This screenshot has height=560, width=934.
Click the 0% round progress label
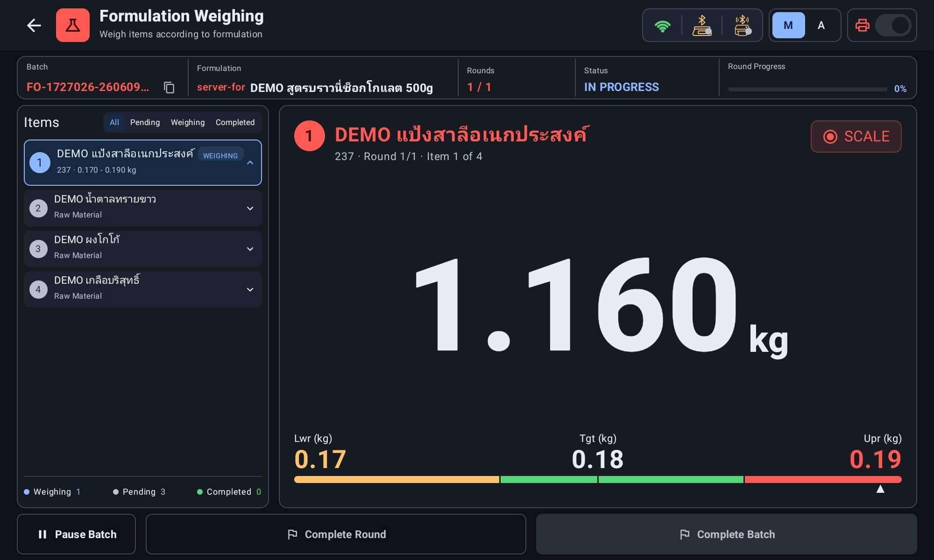pos(900,89)
